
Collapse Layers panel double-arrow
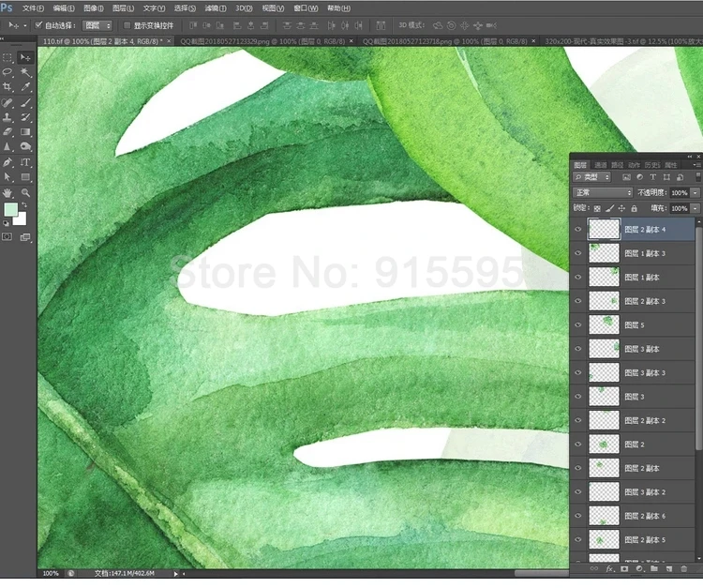click(x=690, y=157)
